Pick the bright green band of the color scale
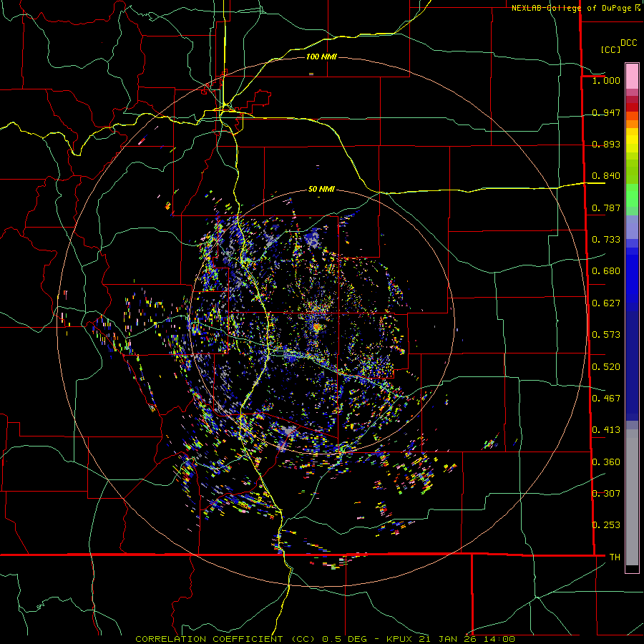This screenshot has height=644, width=644. (632, 196)
